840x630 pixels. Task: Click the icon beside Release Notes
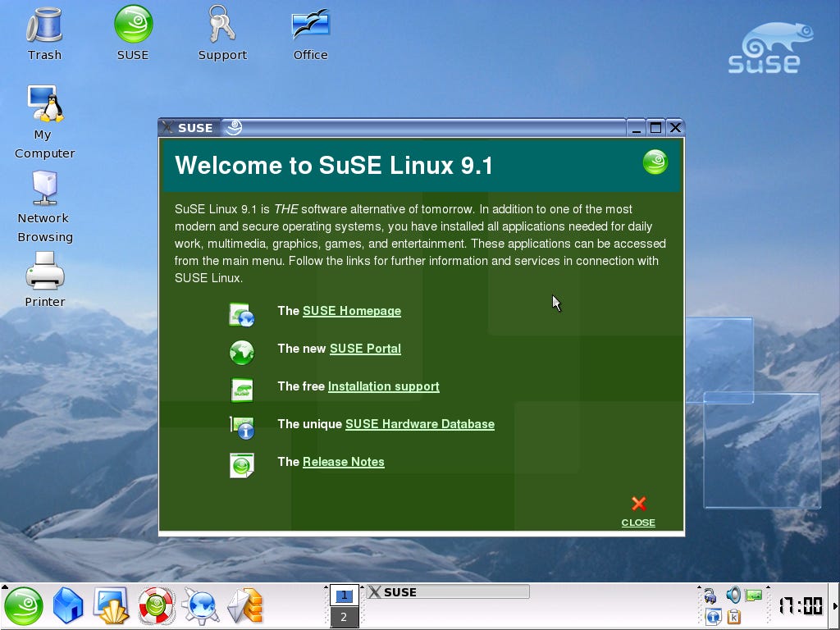pyautogui.click(x=242, y=465)
